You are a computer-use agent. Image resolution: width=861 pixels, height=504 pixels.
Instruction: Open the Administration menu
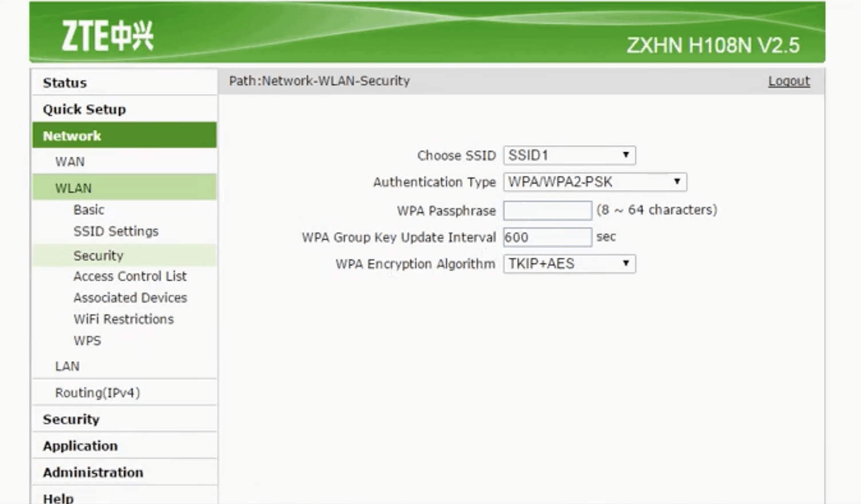point(93,472)
